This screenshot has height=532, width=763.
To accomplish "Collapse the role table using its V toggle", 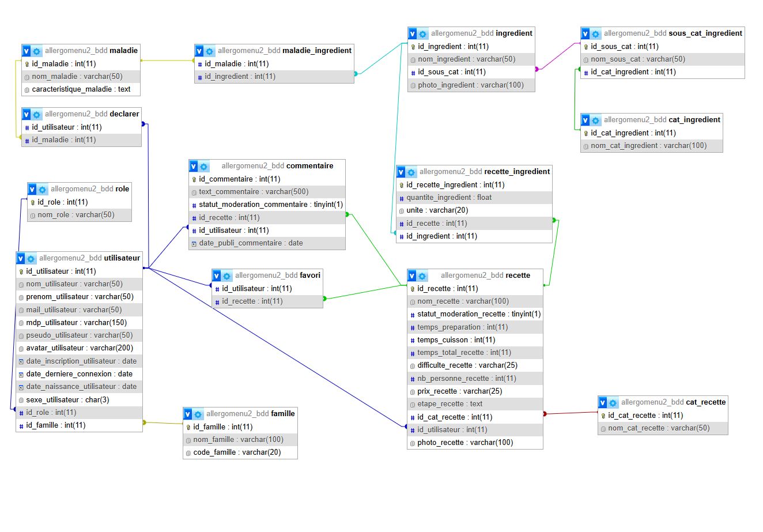I will [x=32, y=189].
